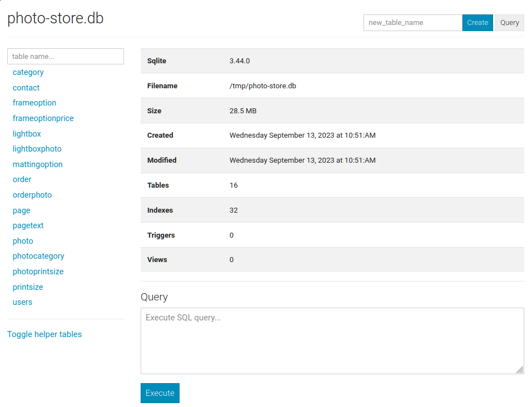
Task: Open the Query page button
Action: point(509,23)
